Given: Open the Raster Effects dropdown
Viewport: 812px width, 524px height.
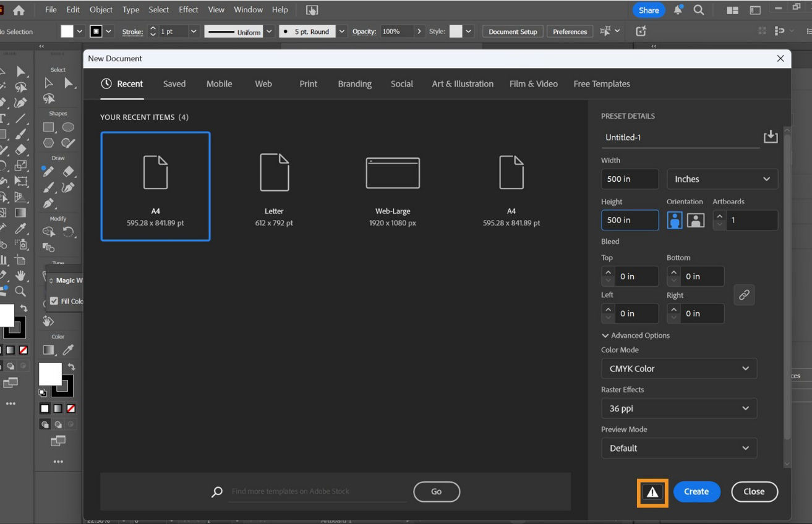Looking at the screenshot, I should pyautogui.click(x=678, y=408).
